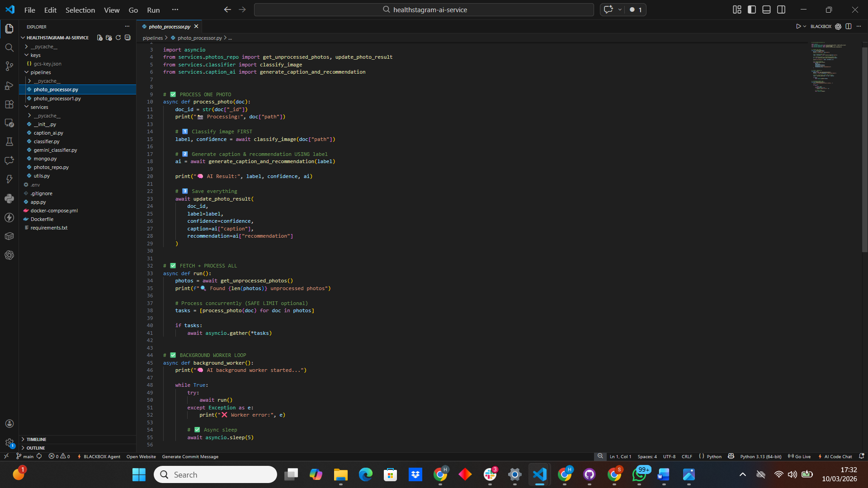
Task: Open the Search view in activity bar
Action: click(x=9, y=47)
